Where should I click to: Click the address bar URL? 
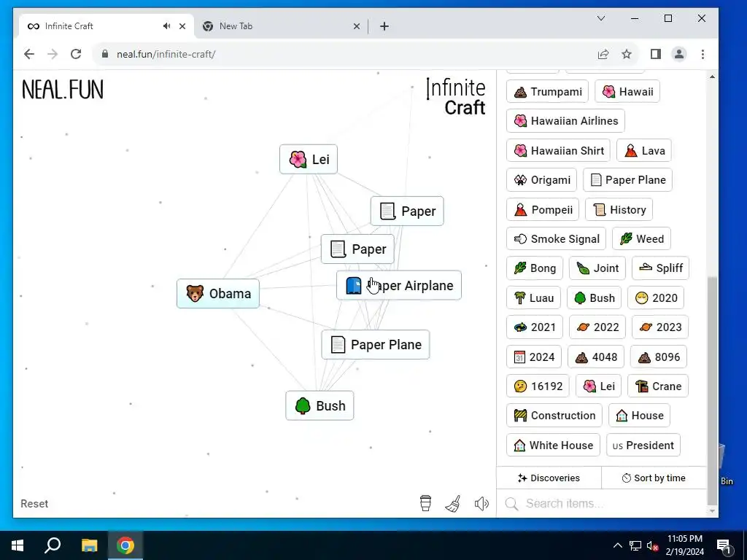(166, 54)
